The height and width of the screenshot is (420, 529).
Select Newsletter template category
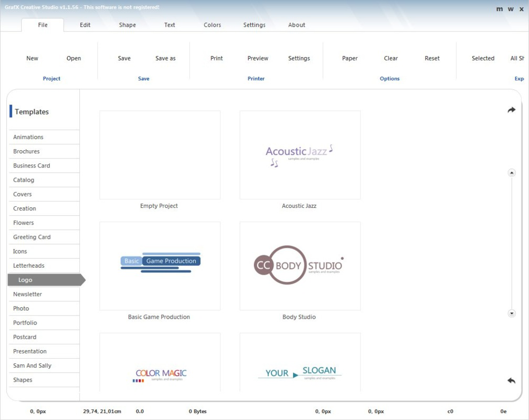click(x=44, y=295)
